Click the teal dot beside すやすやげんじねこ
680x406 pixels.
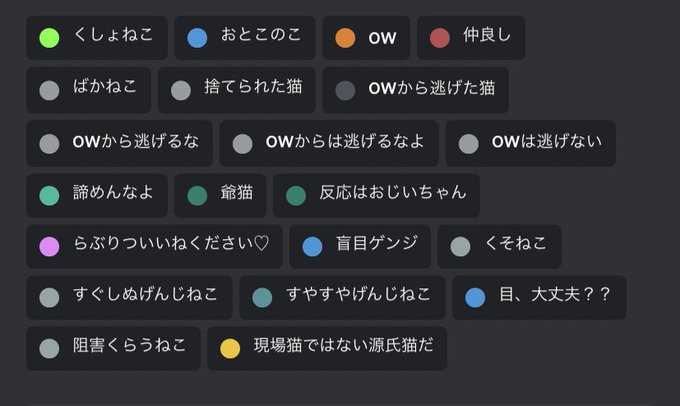click(262, 298)
